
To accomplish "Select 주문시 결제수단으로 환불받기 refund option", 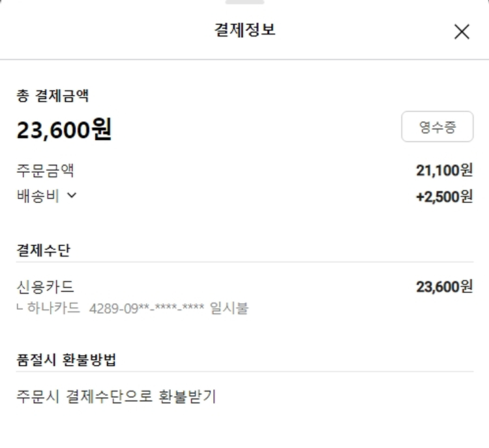I will click(x=116, y=396).
